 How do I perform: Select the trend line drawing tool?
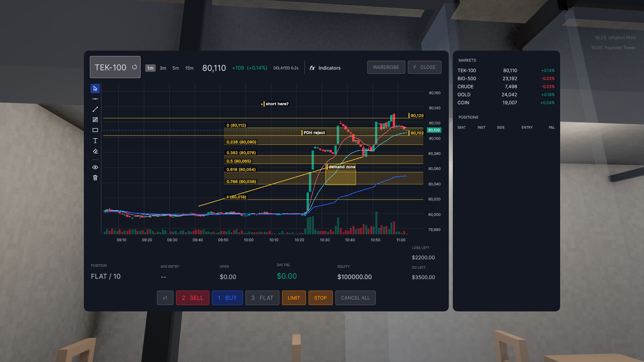click(x=95, y=109)
